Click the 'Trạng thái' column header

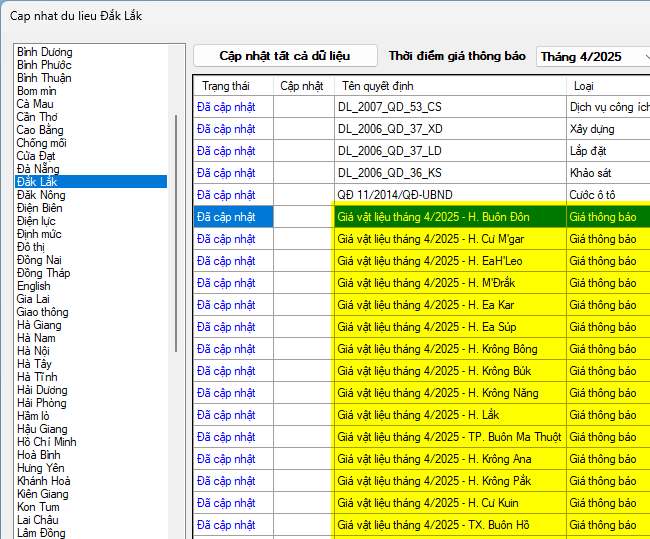tap(233, 86)
